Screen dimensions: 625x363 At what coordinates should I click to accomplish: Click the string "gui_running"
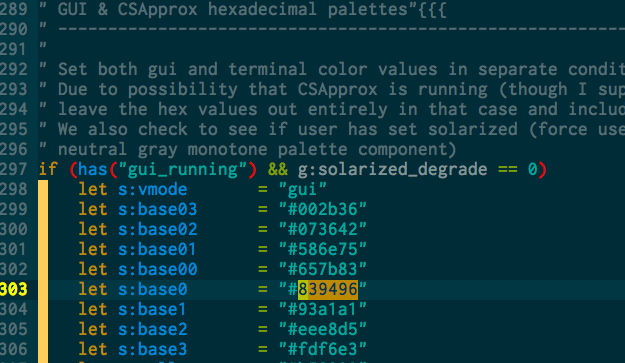click(183, 169)
